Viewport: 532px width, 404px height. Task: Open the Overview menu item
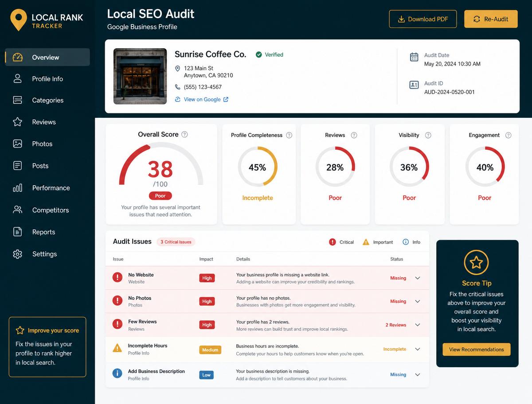pos(47,57)
